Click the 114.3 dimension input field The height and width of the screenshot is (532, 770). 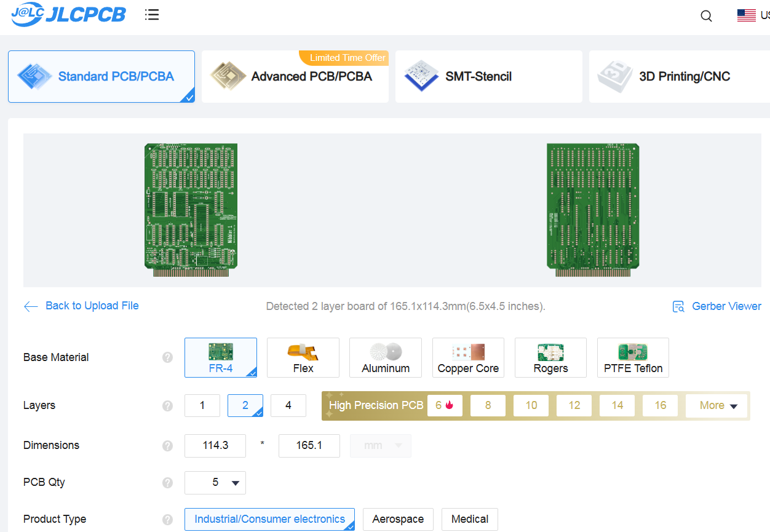215,446
